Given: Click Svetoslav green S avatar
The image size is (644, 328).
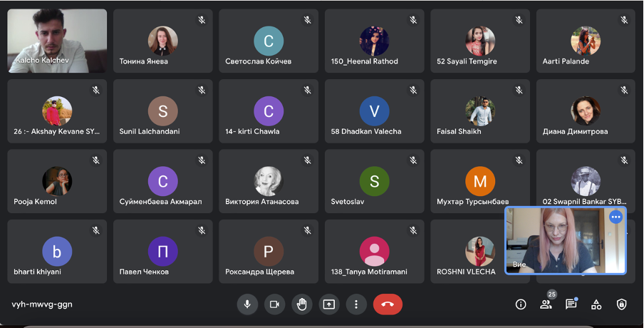Looking at the screenshot, I should click(x=374, y=181).
